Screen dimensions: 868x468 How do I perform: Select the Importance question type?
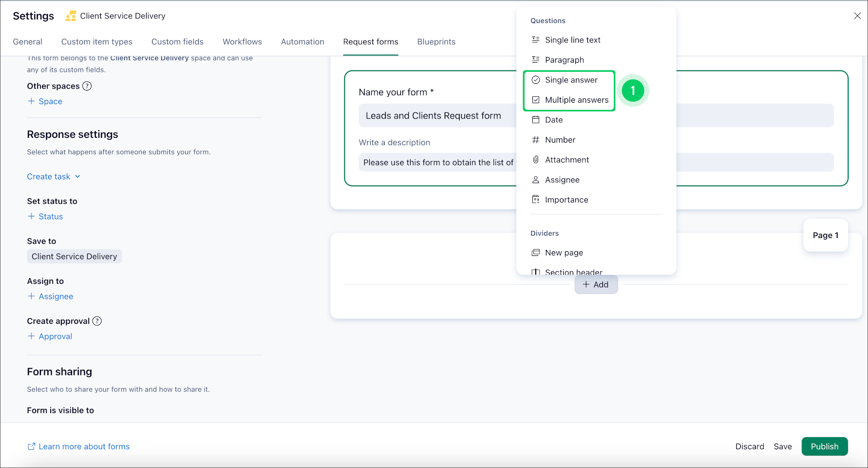pos(566,199)
